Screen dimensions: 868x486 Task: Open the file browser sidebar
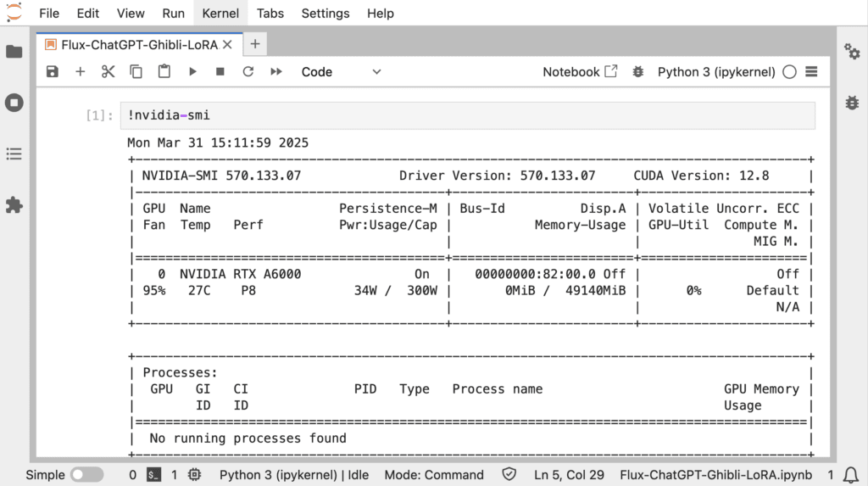click(x=14, y=52)
